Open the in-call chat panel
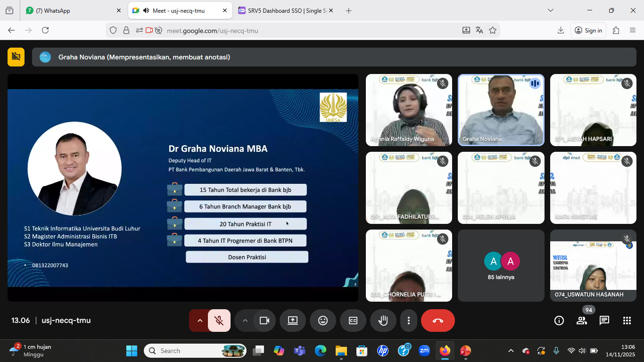Viewport: 644px width, 362px height. (604, 321)
